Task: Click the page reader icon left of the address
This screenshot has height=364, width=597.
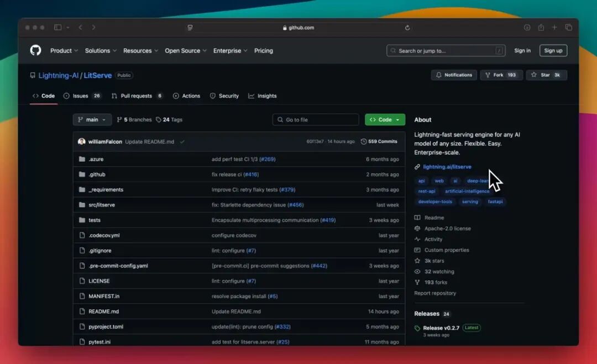Action: point(190,28)
